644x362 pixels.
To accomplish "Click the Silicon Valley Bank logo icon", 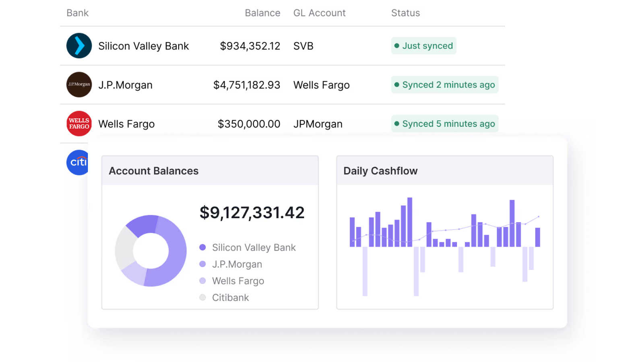I will pyautogui.click(x=79, y=45).
